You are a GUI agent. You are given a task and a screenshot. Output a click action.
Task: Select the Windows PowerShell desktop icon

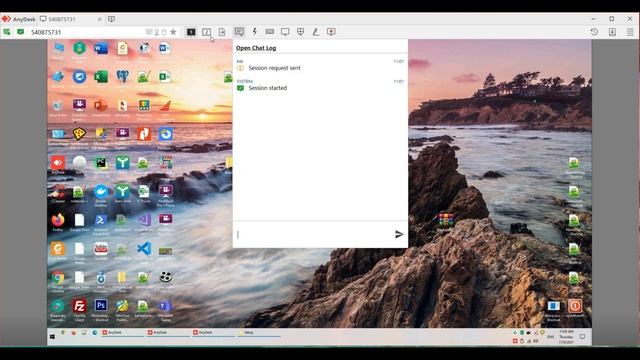[101, 223]
